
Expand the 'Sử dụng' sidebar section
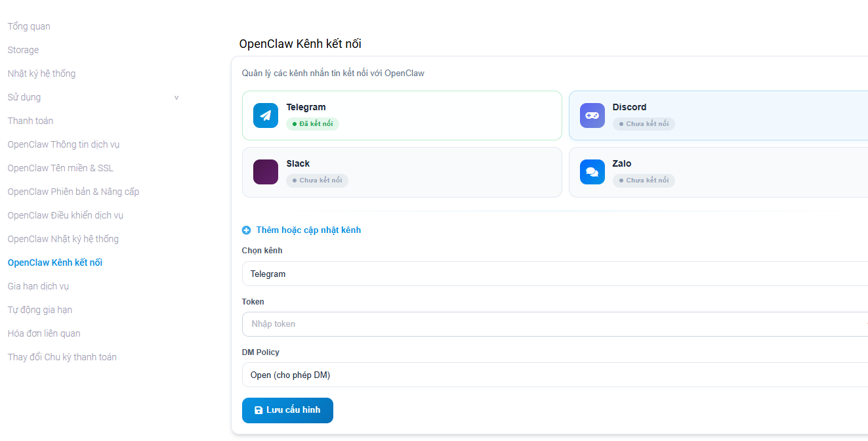(x=92, y=96)
